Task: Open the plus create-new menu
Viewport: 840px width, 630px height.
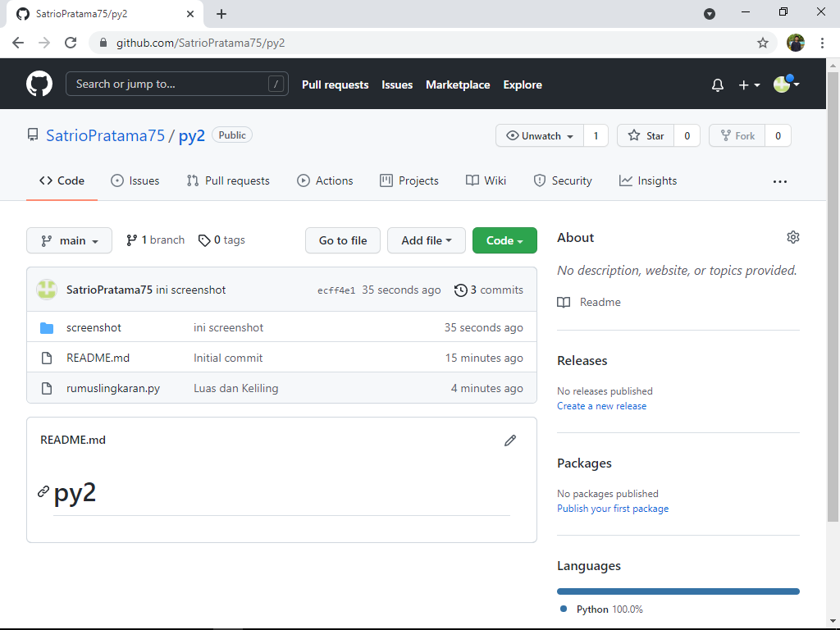Action: point(749,84)
